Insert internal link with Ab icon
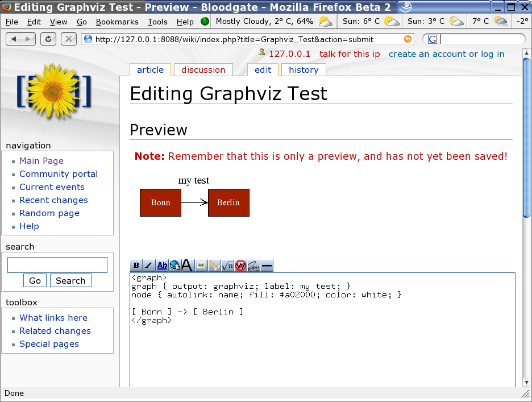The height and width of the screenshot is (402, 532). 162,266
